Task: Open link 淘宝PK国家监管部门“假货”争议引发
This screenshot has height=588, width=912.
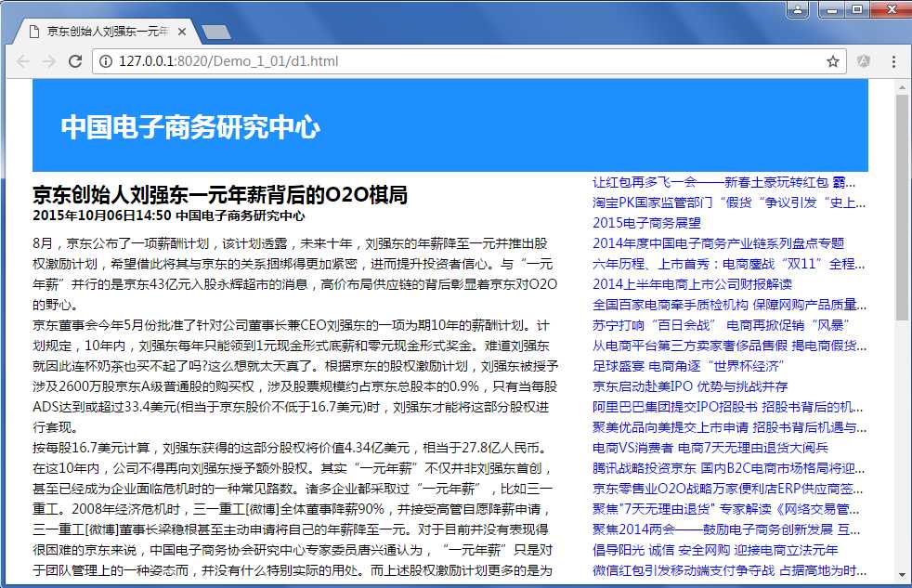Action: [x=729, y=203]
